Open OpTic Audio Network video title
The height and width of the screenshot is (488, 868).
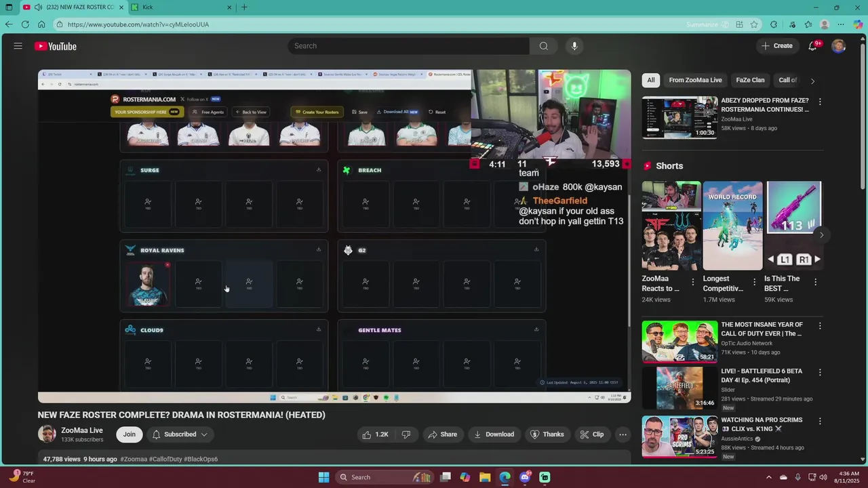pyautogui.click(x=762, y=329)
